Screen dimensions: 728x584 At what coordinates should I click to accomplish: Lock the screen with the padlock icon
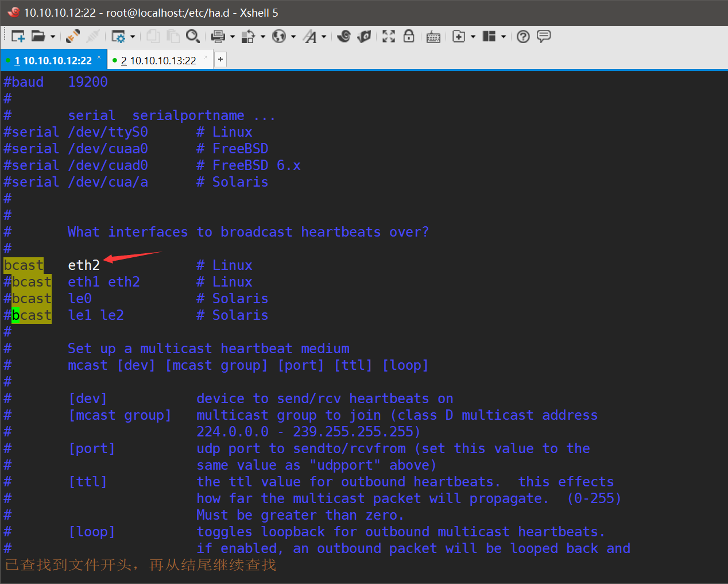click(x=408, y=36)
